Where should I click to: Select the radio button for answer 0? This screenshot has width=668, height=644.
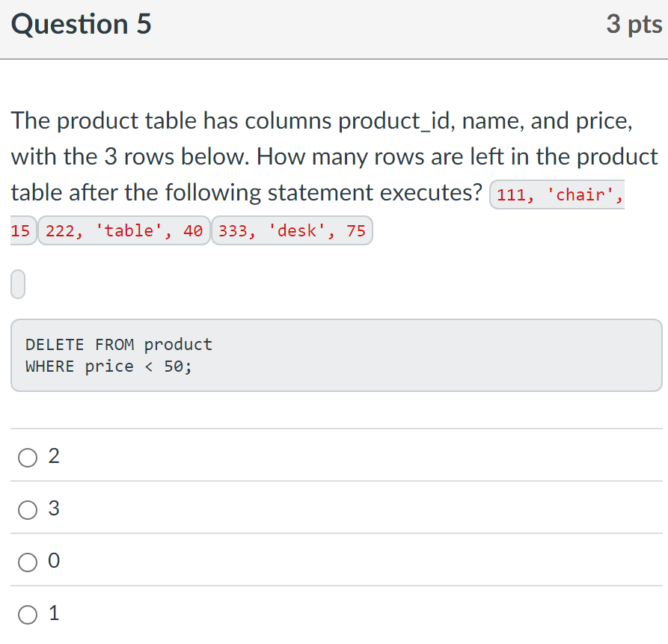pyautogui.click(x=27, y=562)
